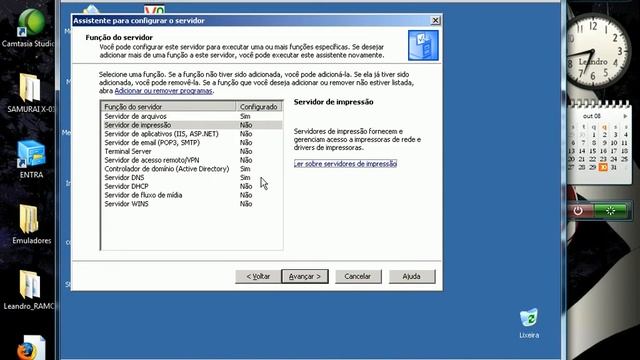
Task: Click the wizard's server checklist icon
Action: (423, 45)
